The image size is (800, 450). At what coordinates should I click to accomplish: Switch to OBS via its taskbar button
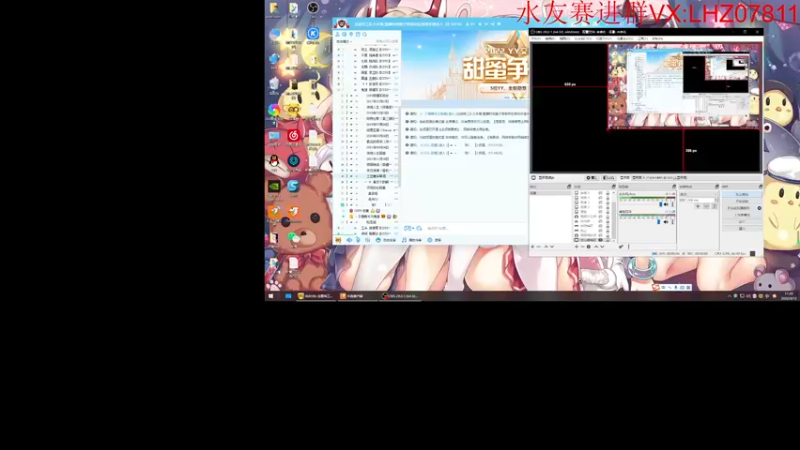[x=401, y=296]
